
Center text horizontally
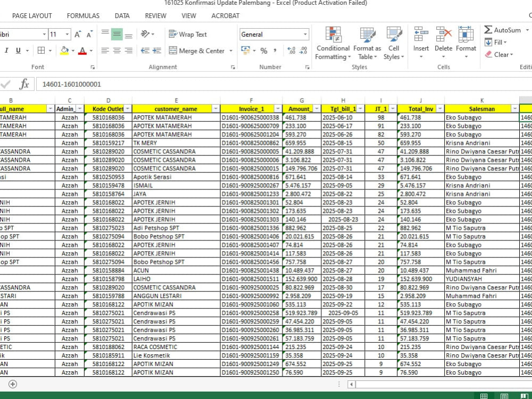(117, 51)
